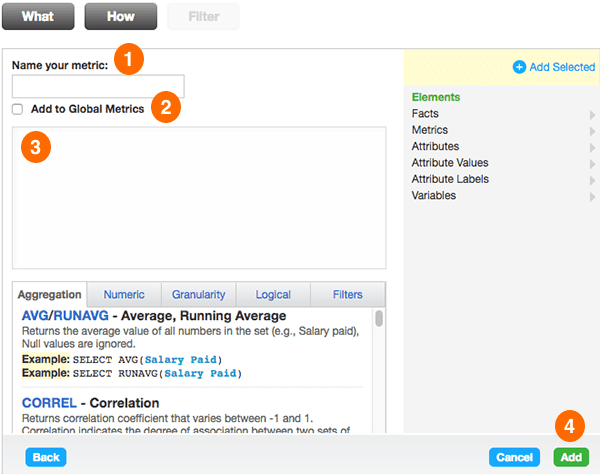This screenshot has width=600, height=474.
Task: Select the Aggregation tab
Action: (x=50, y=295)
